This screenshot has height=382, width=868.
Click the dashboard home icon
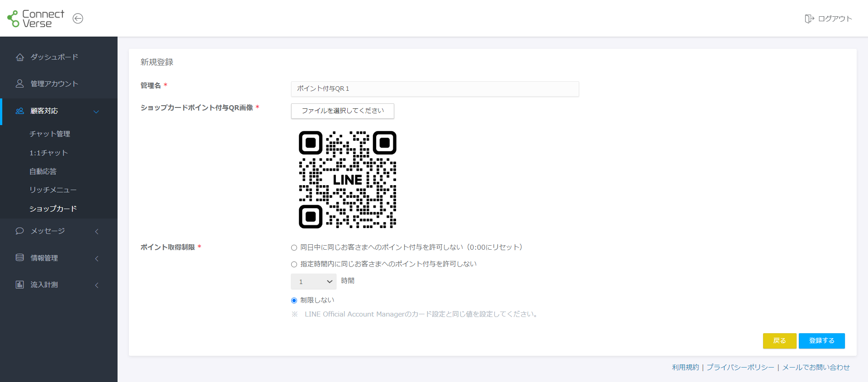tap(20, 57)
